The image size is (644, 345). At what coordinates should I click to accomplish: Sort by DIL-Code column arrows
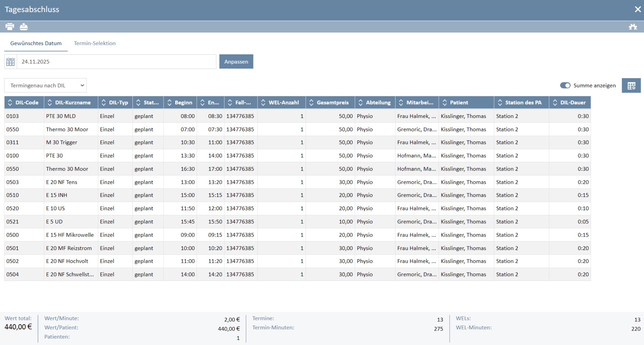10,103
